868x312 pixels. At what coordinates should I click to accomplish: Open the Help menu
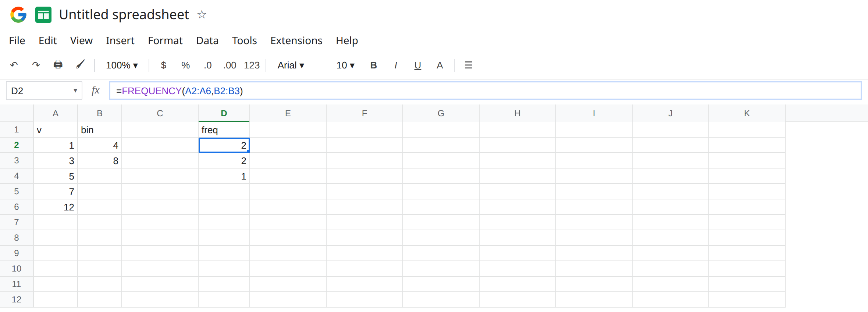tap(347, 40)
